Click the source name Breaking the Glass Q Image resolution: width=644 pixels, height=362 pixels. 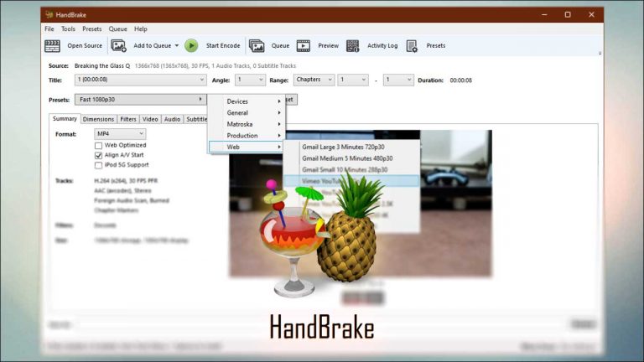(102, 65)
